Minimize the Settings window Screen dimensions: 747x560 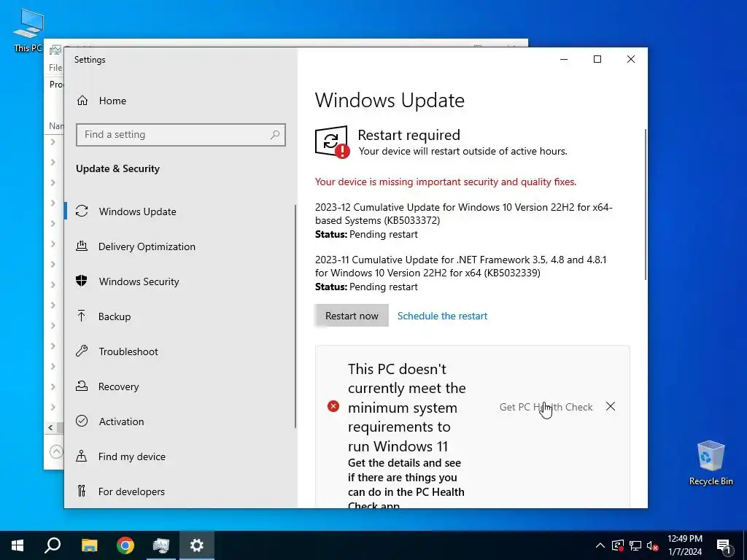[564, 59]
